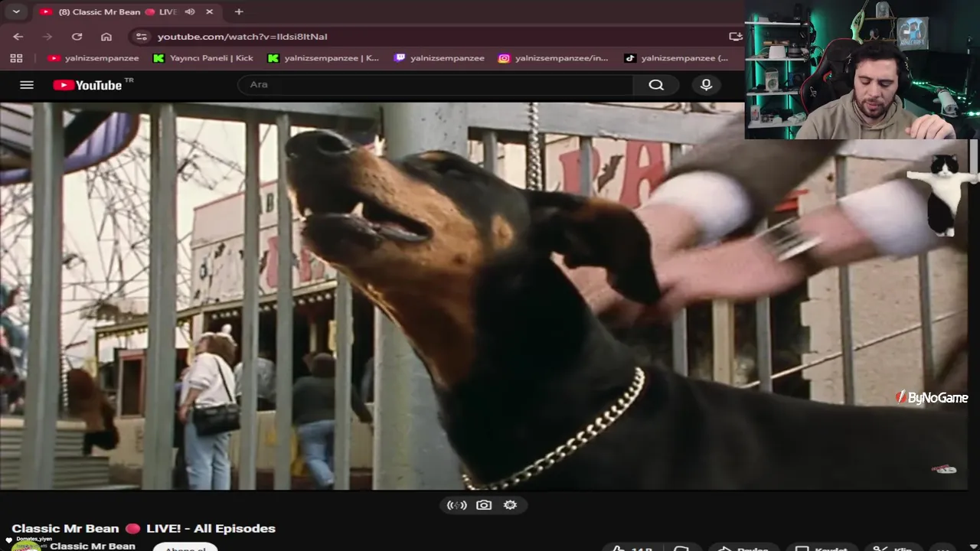980x551 pixels.
Task: Open the browser home page
Action: 106,37
